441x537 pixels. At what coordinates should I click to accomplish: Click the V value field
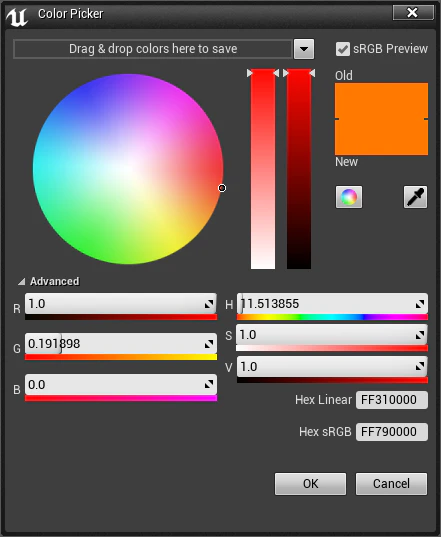coord(332,367)
